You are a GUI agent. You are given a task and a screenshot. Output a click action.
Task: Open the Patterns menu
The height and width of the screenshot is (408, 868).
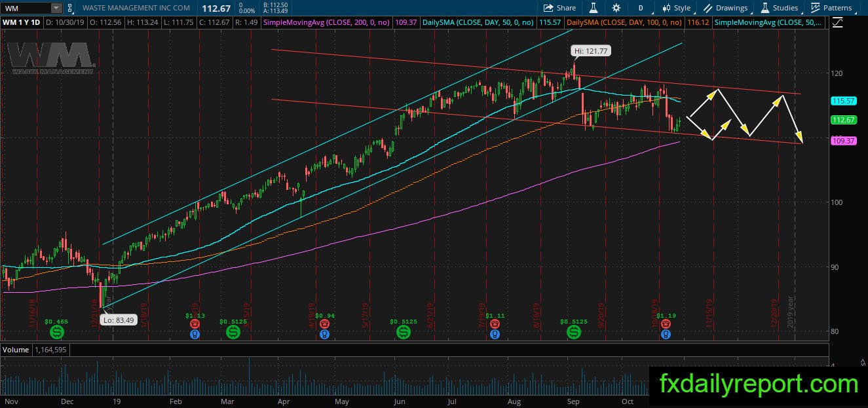click(832, 8)
